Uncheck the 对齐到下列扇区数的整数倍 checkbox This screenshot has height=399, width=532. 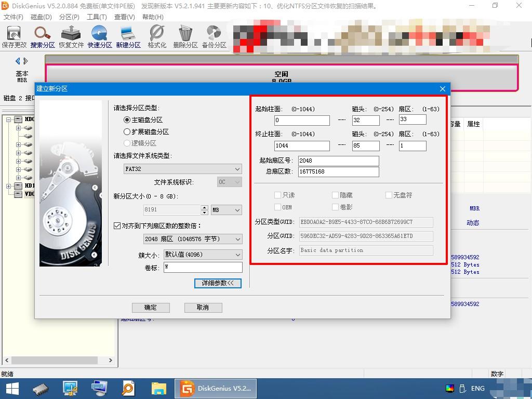(x=116, y=225)
